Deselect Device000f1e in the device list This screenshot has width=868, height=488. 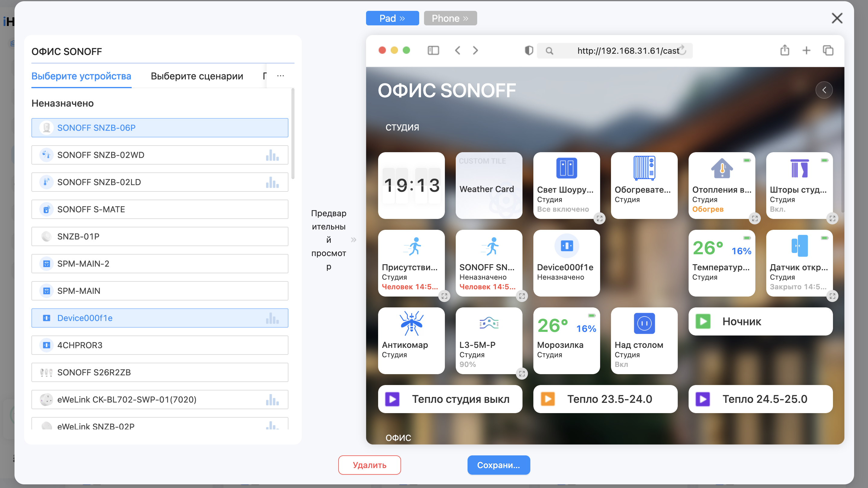click(x=160, y=318)
